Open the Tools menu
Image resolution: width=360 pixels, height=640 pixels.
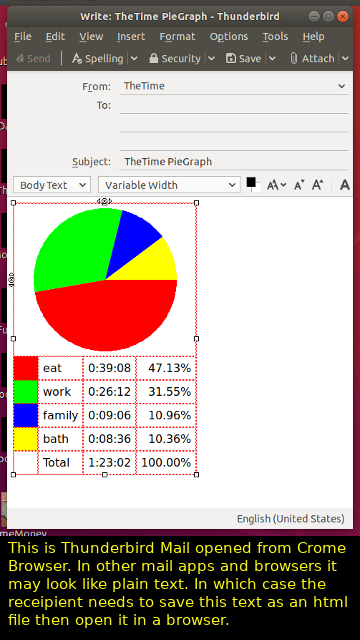tap(275, 37)
